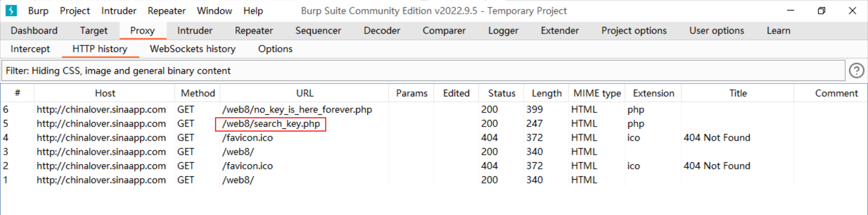This screenshot has width=868, height=215.
Task: Open the WebSockets history sub-tab
Action: click(x=192, y=49)
